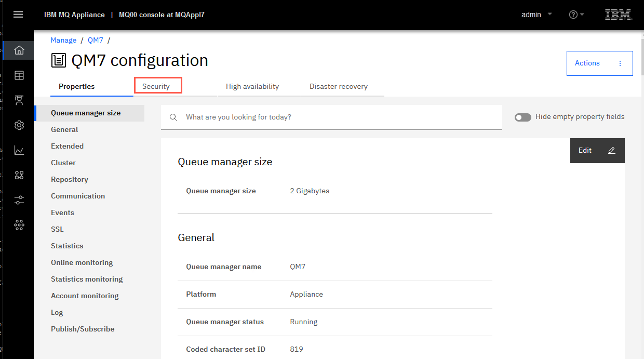
Task: Click the Platform value Appliance
Action: (x=306, y=295)
